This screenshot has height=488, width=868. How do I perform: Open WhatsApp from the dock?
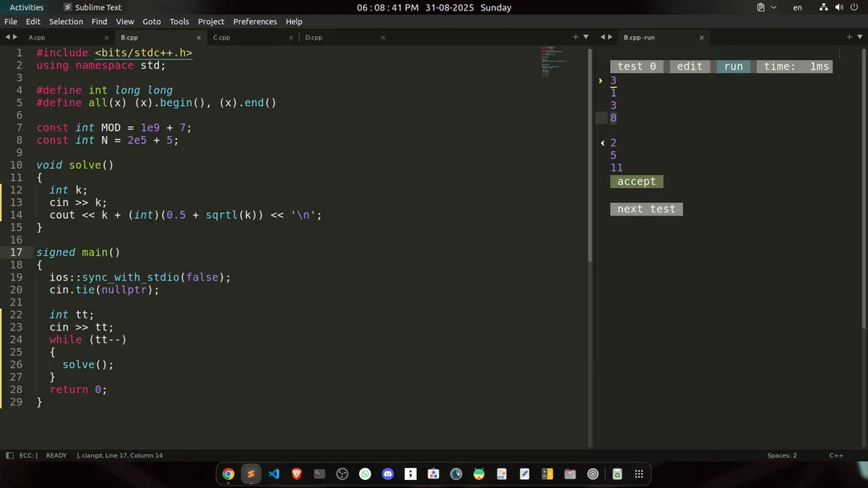[366, 474]
